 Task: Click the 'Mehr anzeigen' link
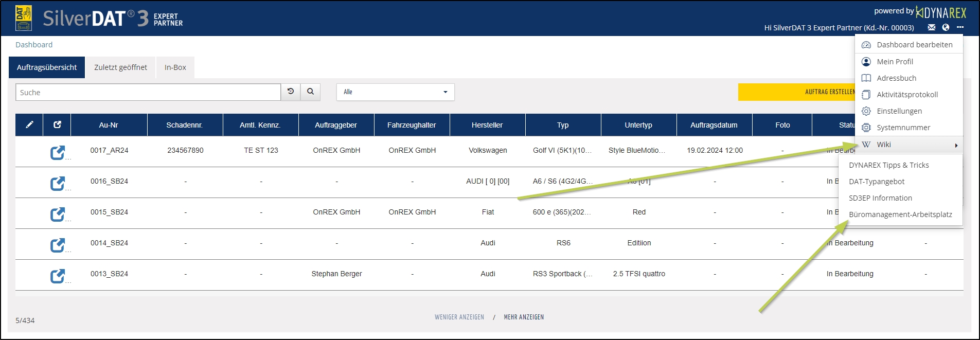(x=524, y=317)
